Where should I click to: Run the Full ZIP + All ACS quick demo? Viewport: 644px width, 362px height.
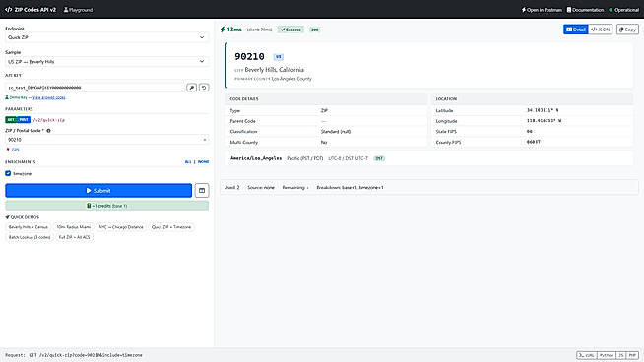click(x=74, y=237)
